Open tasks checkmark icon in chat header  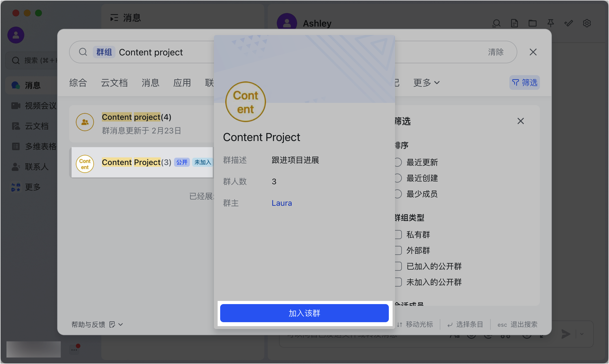coord(569,23)
